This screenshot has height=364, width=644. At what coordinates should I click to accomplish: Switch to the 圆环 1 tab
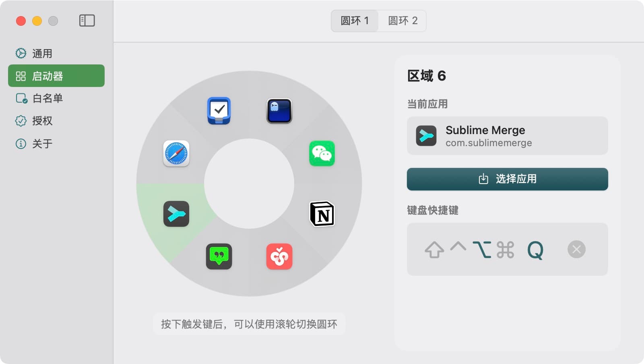coord(355,21)
